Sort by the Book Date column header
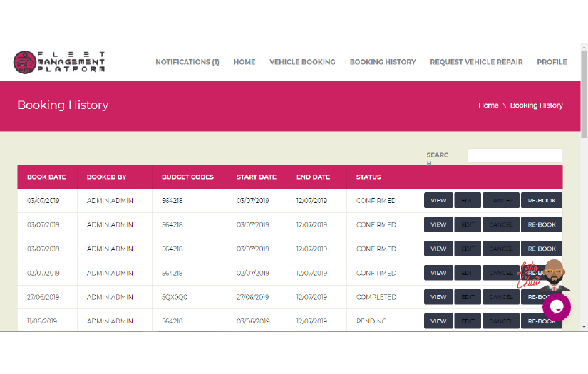Screen dimensions: 588x374 tap(47, 177)
